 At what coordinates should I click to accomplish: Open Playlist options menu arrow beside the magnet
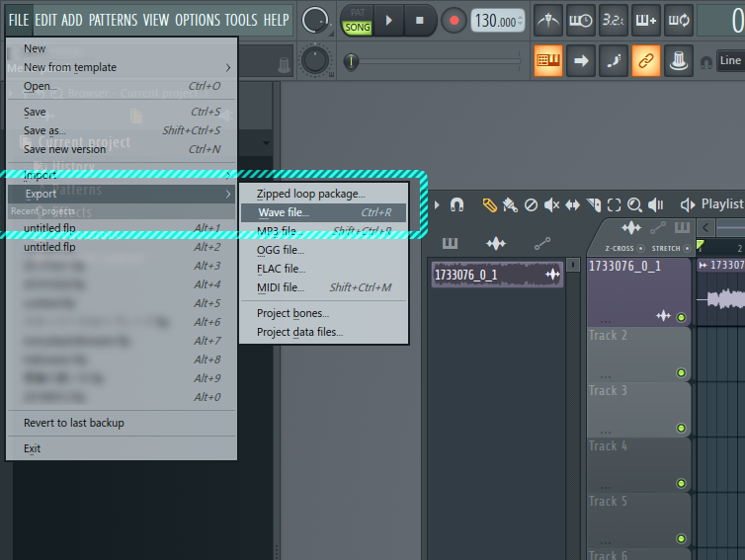click(437, 204)
